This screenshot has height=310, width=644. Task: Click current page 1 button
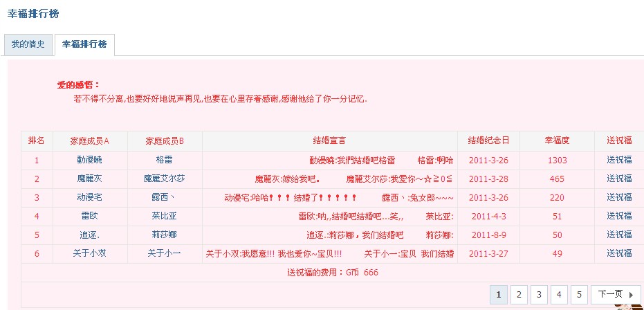point(499,294)
